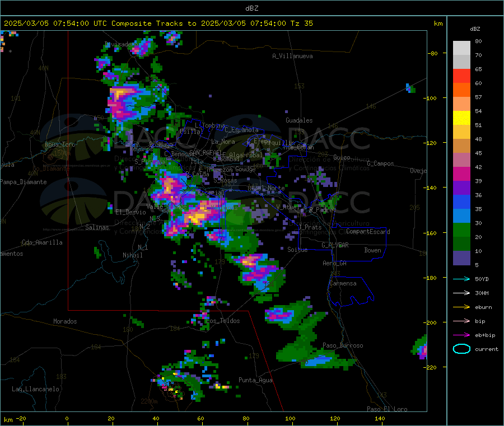Click the A_Villanueva map label
504x426 pixels.
point(292,56)
